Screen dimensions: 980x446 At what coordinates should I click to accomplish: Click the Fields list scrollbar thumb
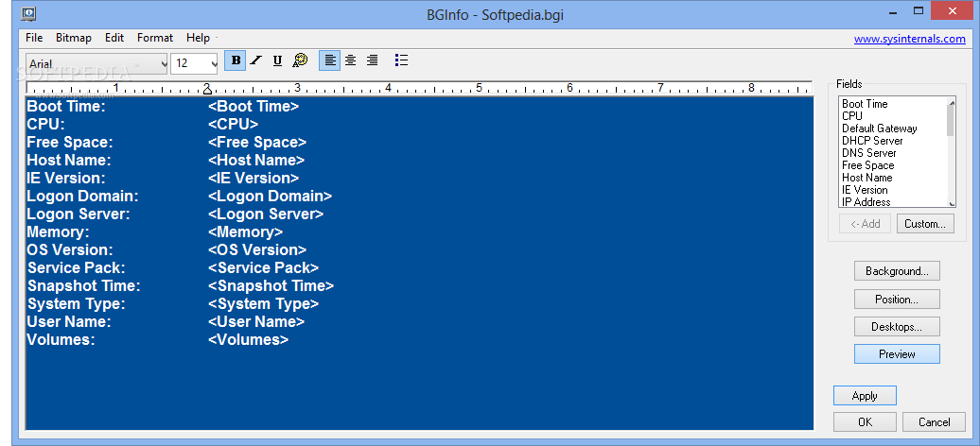[x=952, y=121]
